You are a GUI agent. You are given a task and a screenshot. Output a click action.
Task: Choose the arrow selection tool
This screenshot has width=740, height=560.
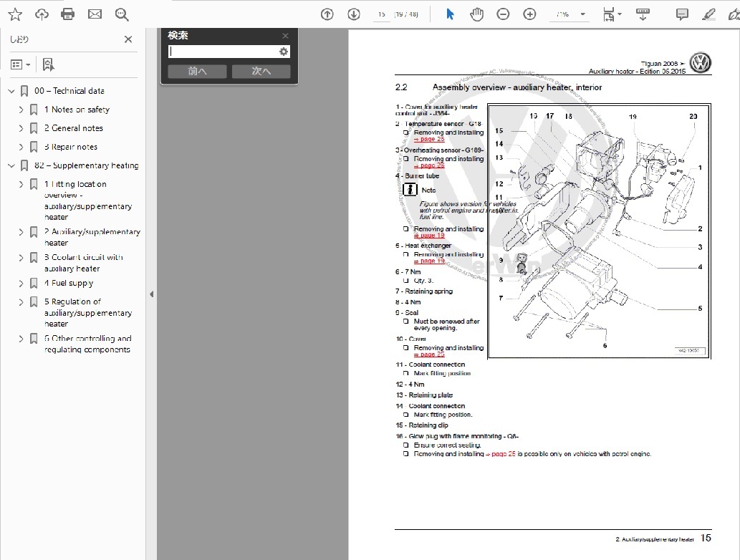[x=450, y=14]
